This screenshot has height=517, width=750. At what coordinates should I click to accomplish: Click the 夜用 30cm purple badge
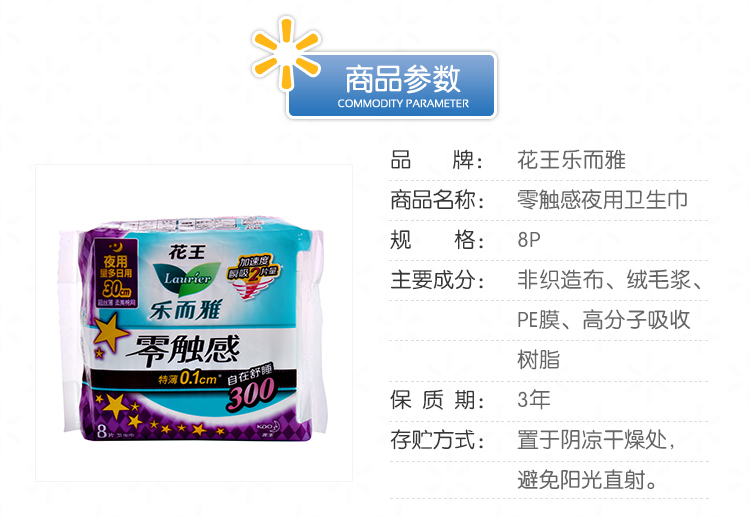[x=116, y=274]
